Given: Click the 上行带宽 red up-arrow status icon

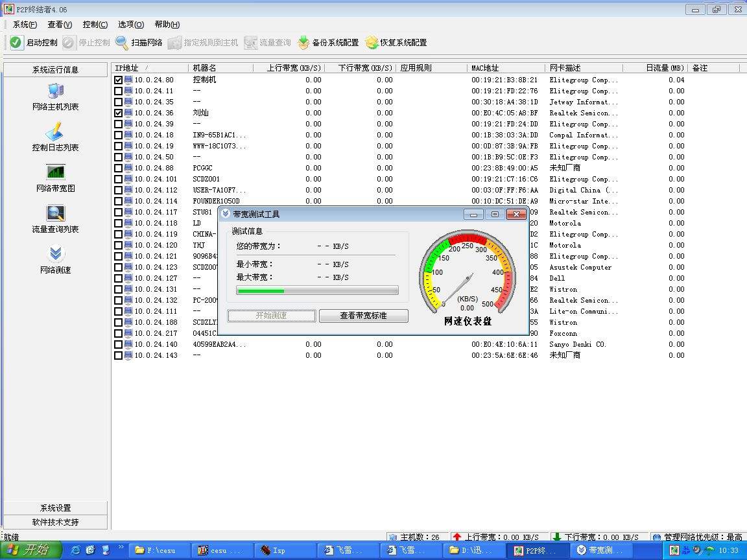Looking at the screenshot, I should (x=457, y=537).
